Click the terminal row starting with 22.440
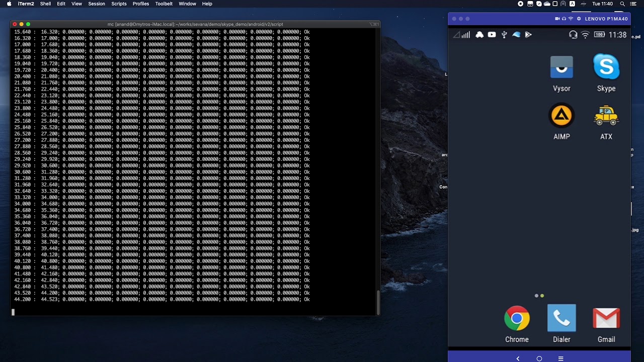The width and height of the screenshot is (644, 362). pyautogui.click(x=162, y=96)
